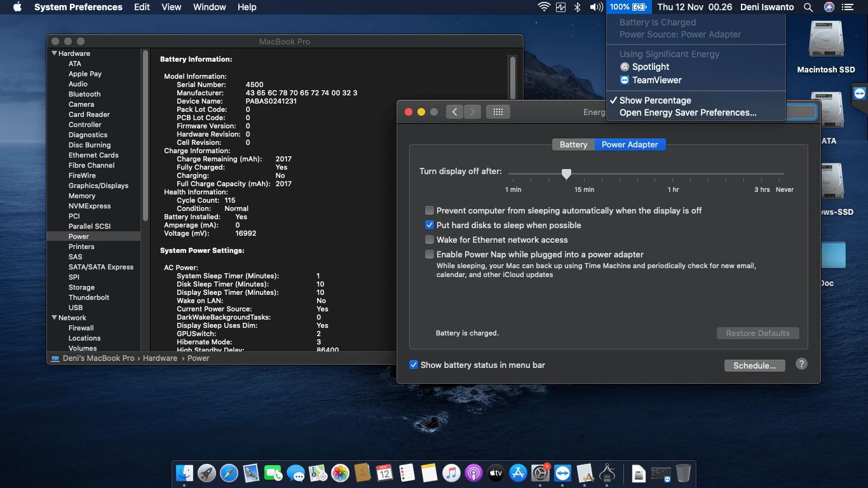Open Reminders from the Dock

coord(407,473)
